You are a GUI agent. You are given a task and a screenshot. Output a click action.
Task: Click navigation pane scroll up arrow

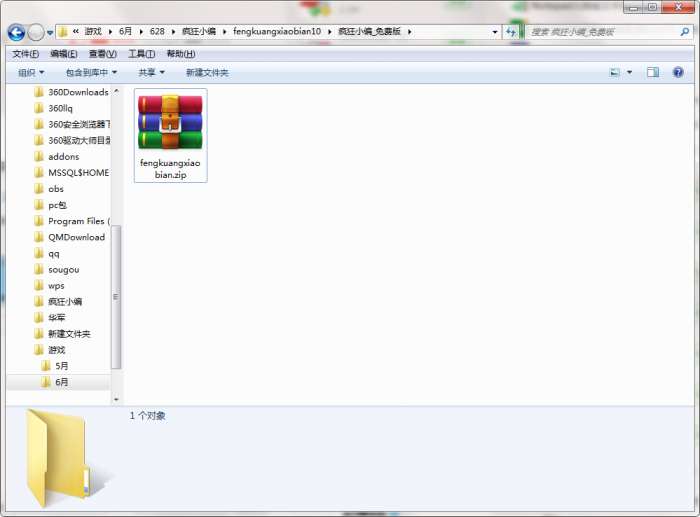coord(116,91)
